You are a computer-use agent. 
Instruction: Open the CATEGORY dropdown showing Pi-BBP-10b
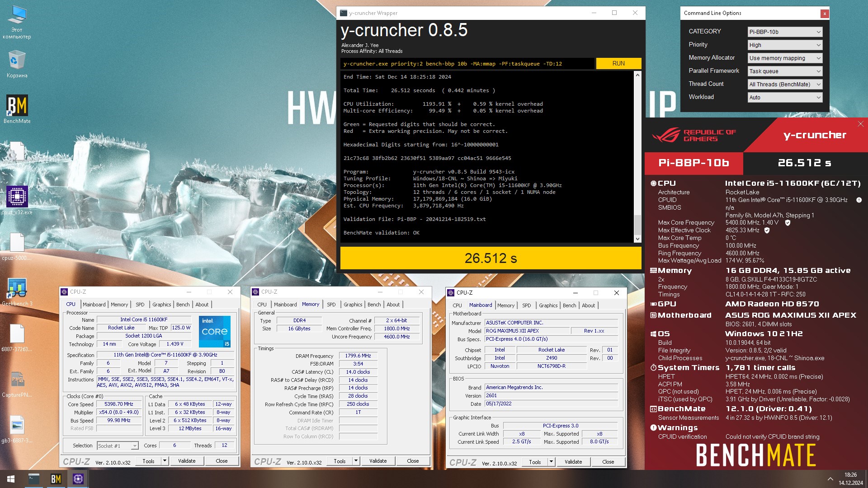785,32
